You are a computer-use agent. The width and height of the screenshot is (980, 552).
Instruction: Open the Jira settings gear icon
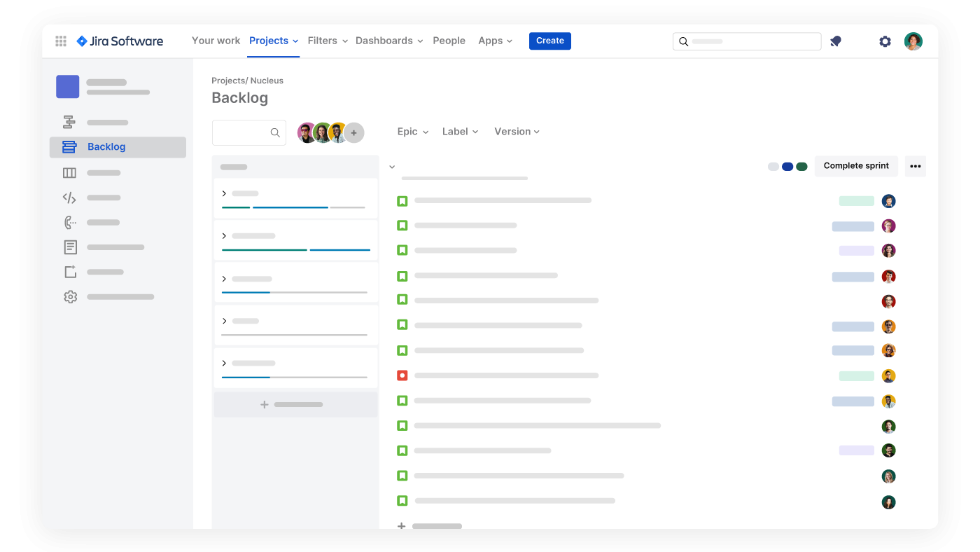click(x=885, y=41)
